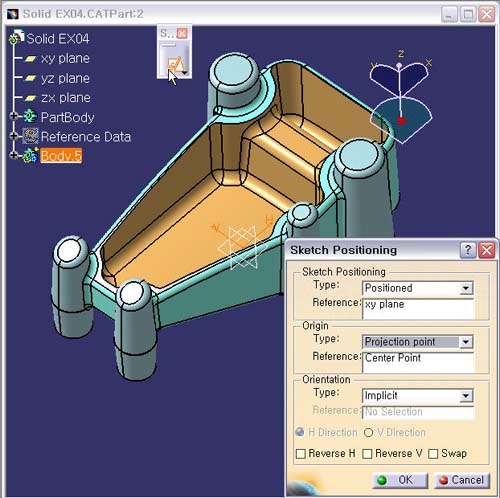Click the Sketch Positioning help question icon

pyautogui.click(x=468, y=250)
